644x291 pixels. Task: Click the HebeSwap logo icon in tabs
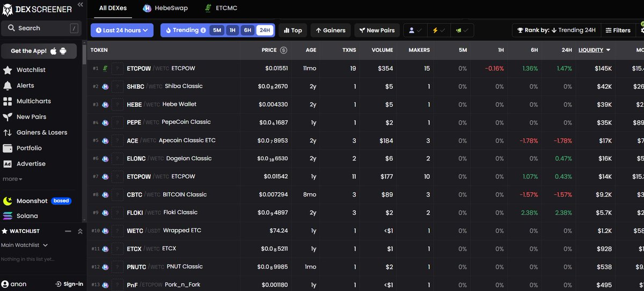[147, 8]
